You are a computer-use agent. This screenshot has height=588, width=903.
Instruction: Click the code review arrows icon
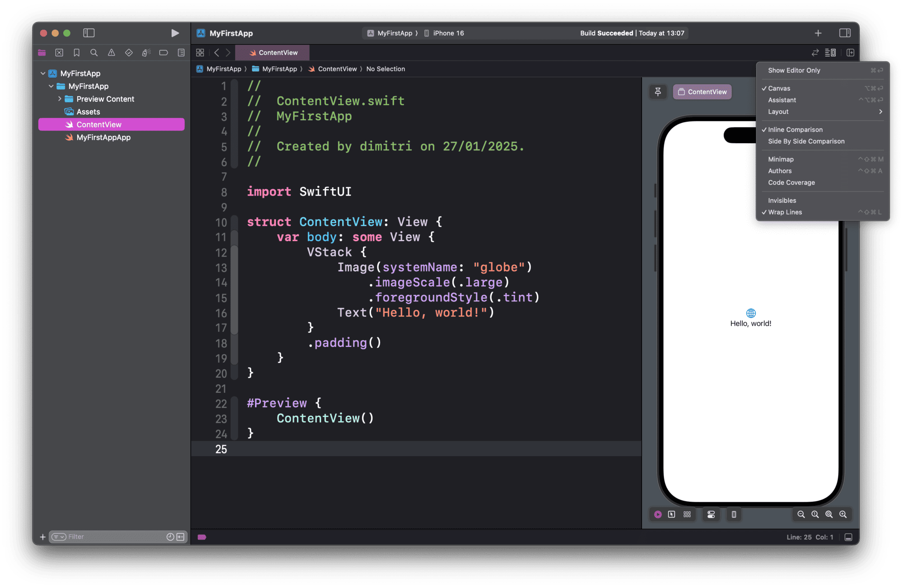pyautogui.click(x=815, y=53)
